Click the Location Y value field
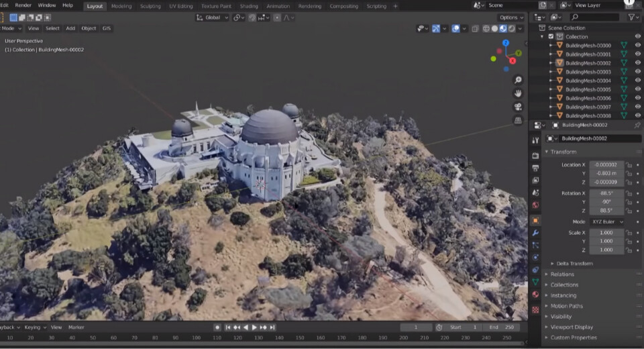The width and height of the screenshot is (644, 349). [x=606, y=173]
